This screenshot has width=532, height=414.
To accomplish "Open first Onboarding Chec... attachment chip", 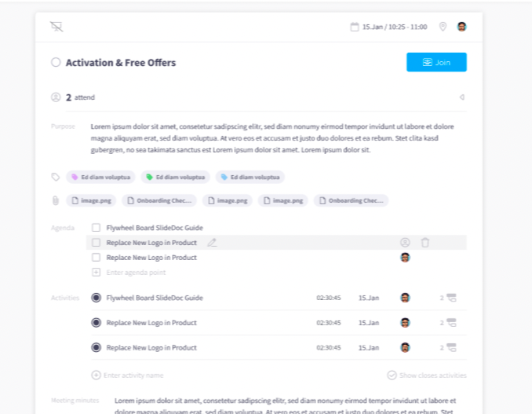I will tap(159, 200).
